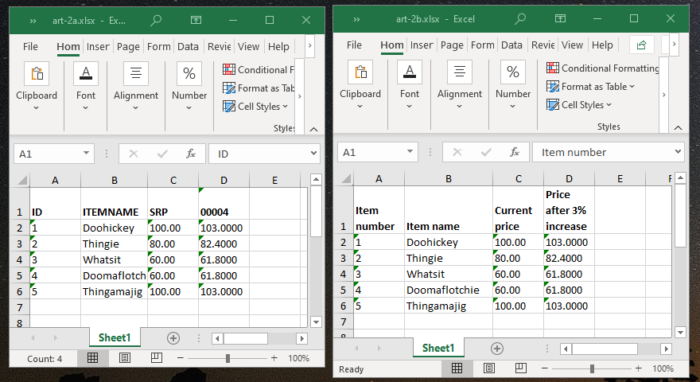Open ribbon display options in art-2b title bar
Viewport: 700px width, 382px height.
560,19
